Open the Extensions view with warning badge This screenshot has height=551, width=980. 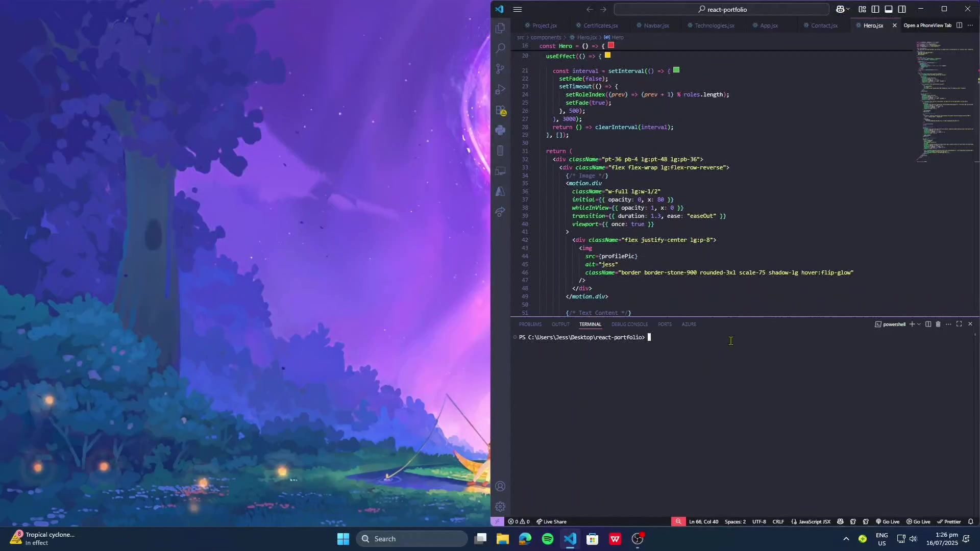coord(500,110)
